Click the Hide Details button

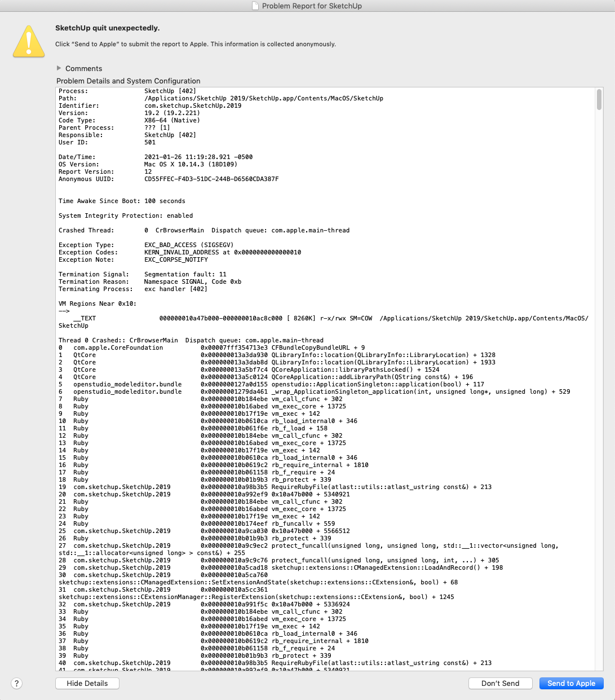point(87,683)
